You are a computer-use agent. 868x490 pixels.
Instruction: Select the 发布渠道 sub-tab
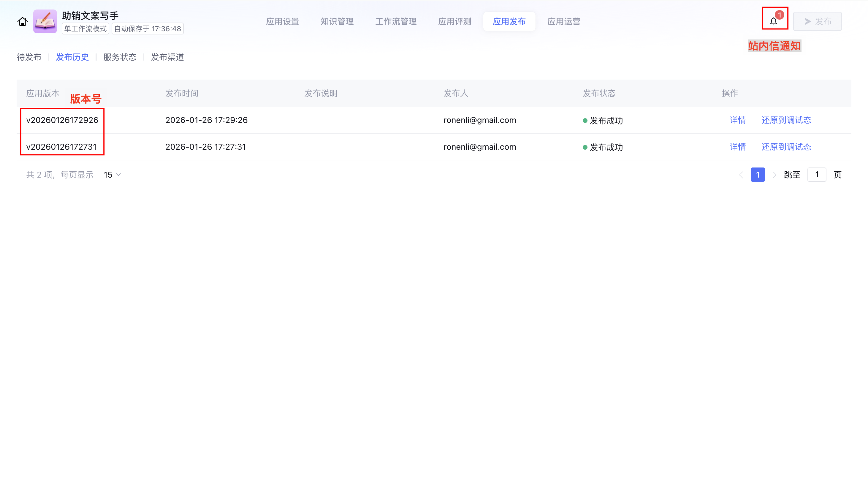coord(167,57)
